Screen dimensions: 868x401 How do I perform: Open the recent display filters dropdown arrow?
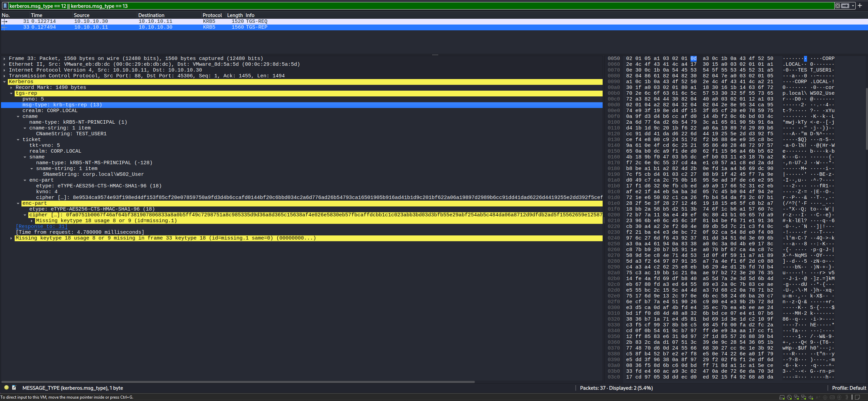click(x=853, y=6)
